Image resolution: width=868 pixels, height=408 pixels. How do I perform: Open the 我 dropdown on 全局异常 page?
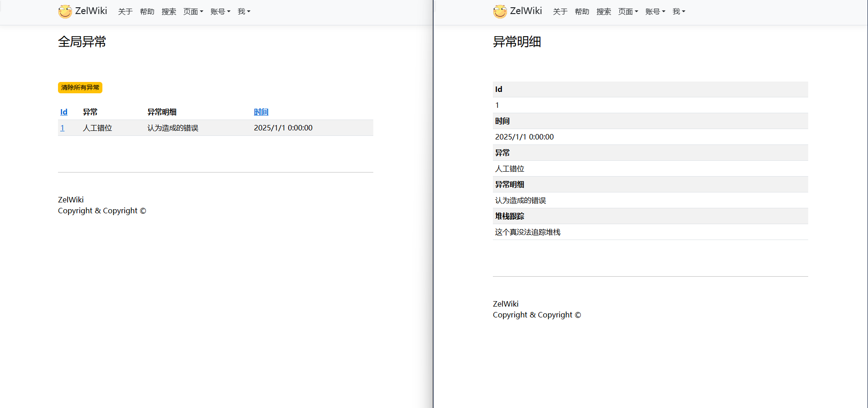pos(244,12)
